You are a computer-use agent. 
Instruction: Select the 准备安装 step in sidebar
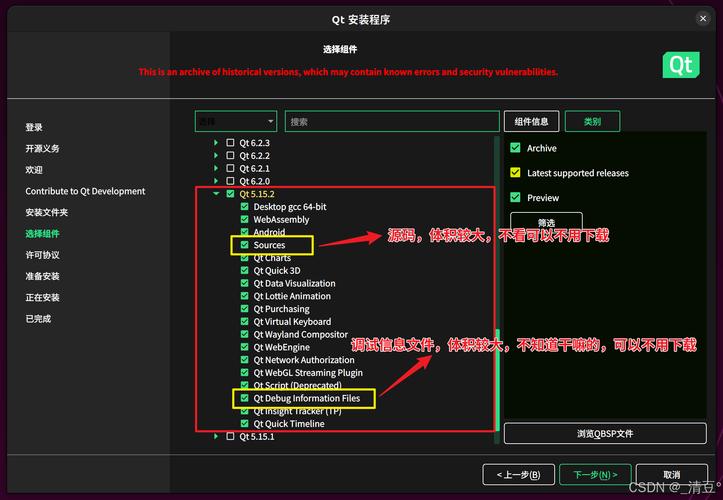tap(42, 276)
